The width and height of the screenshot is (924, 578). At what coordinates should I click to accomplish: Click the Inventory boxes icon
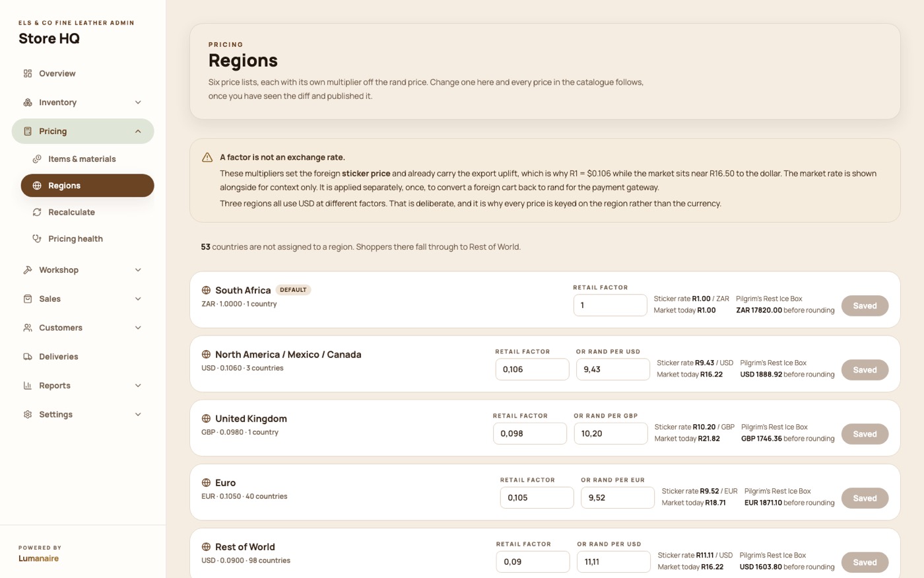click(x=28, y=102)
